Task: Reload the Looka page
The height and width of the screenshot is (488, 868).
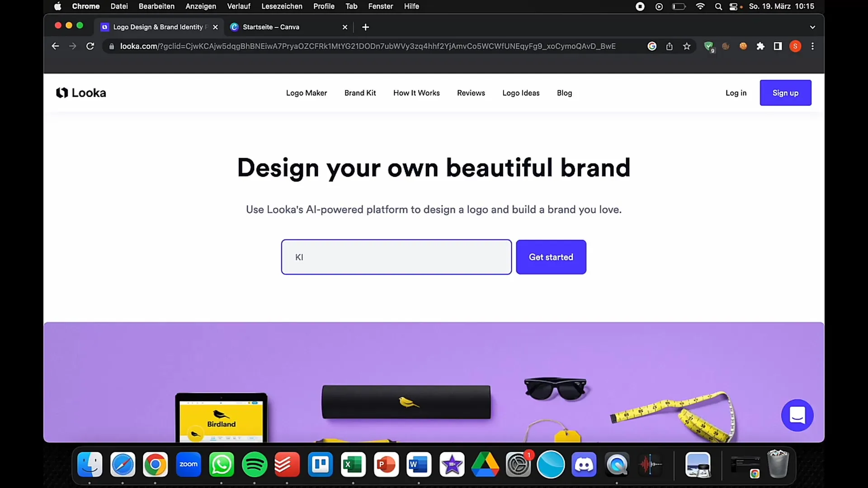Action: [x=90, y=46]
